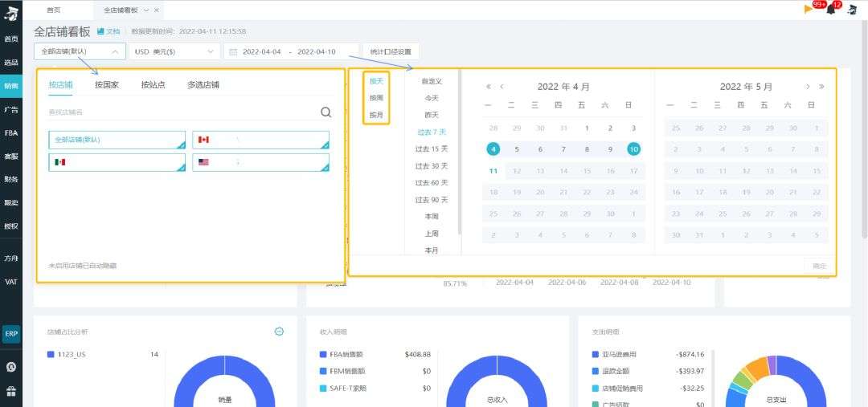868x407 pixels.
Task: Click the 查找店铺名 search field
Action: tap(182, 112)
